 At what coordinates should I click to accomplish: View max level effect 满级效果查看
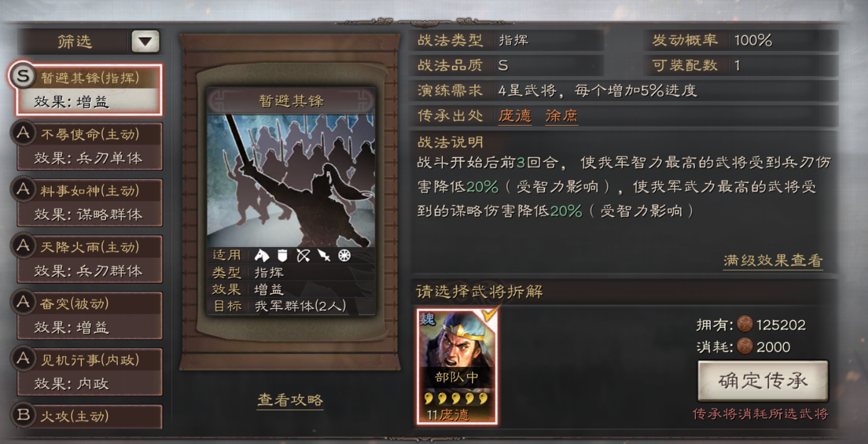coord(773,261)
